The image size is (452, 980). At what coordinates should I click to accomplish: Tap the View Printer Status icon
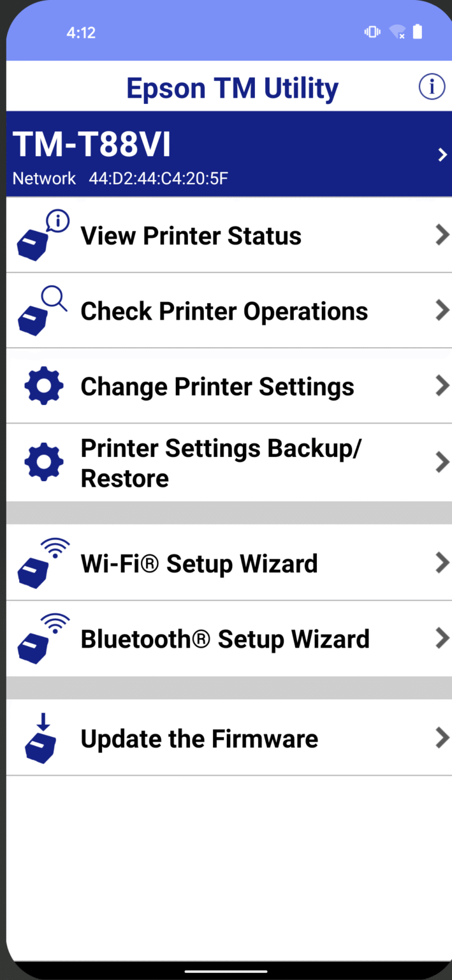click(x=40, y=235)
